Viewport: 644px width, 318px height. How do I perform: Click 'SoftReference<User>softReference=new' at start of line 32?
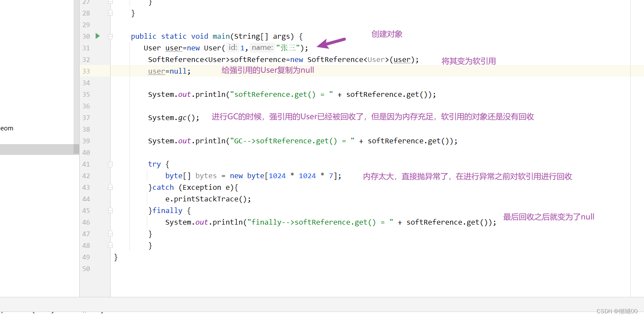226,60
